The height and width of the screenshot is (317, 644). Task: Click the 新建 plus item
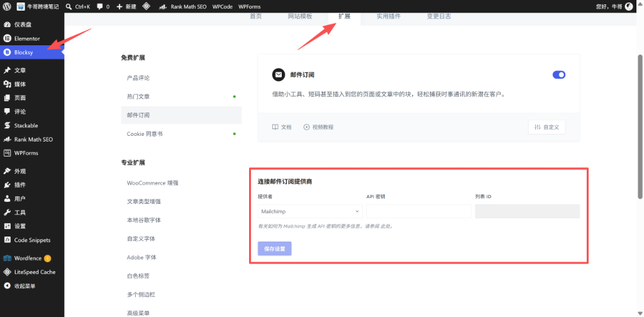127,6
